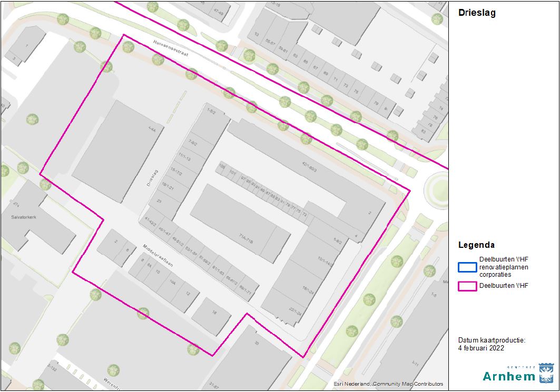
Task: Click the Huissensestraat street label
Action: [x=171, y=51]
